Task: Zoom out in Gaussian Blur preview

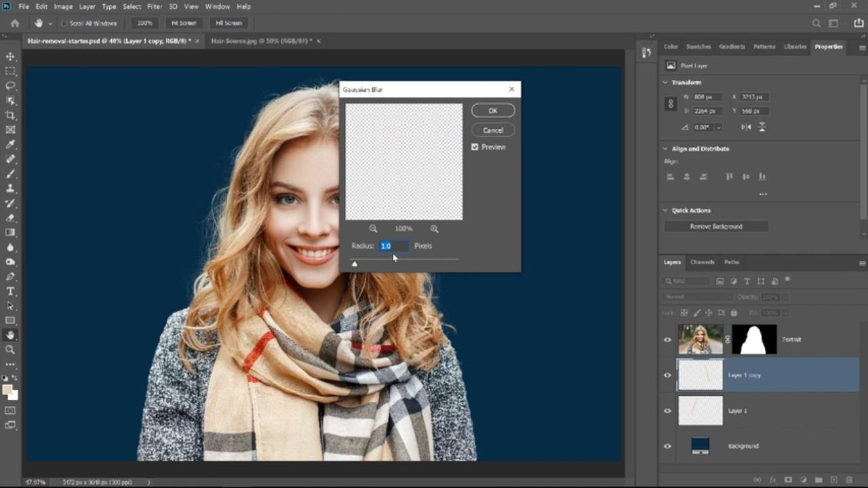Action: [x=373, y=229]
